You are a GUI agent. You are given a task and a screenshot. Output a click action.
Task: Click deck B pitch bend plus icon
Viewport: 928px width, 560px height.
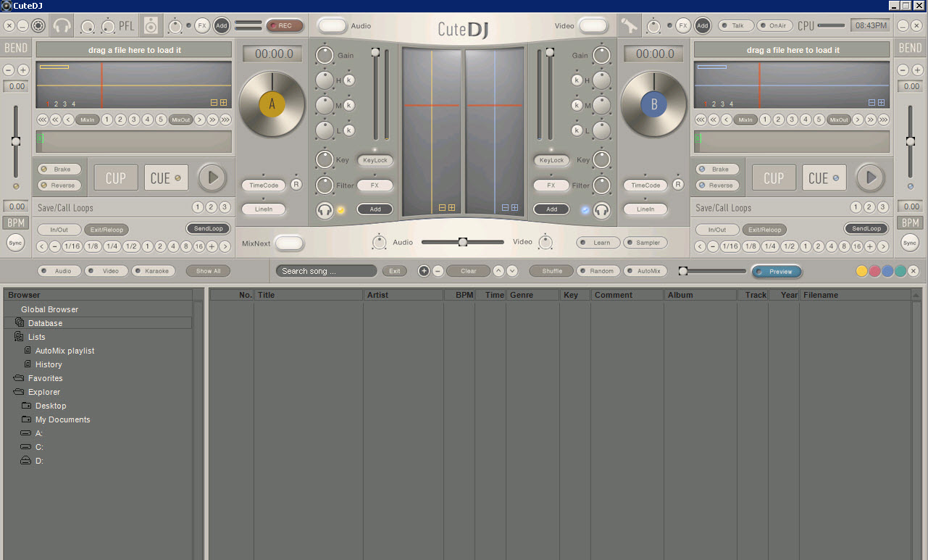tap(916, 70)
